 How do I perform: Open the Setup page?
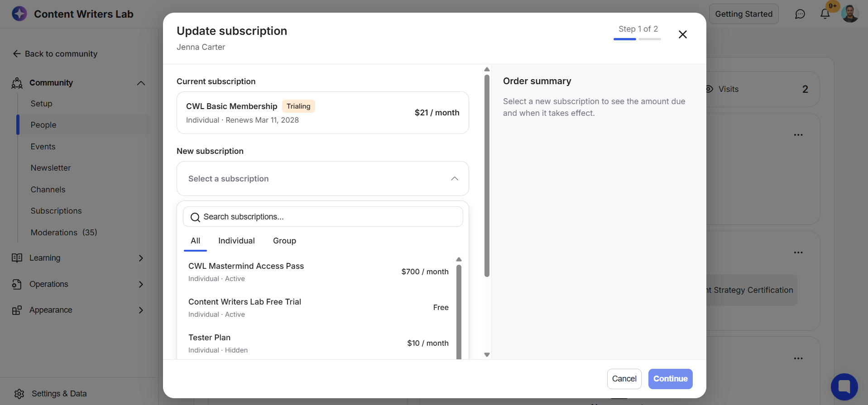[42, 104]
